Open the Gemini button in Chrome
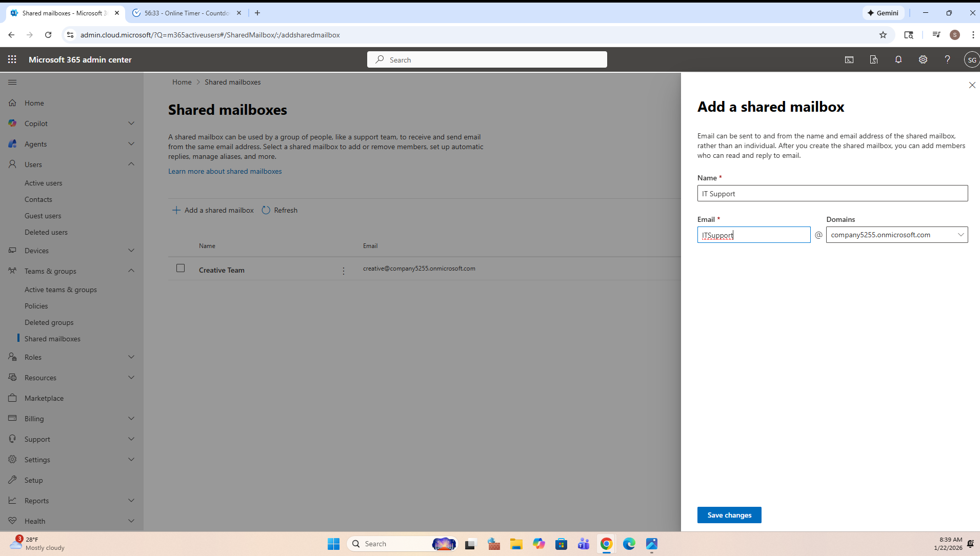 tap(883, 13)
